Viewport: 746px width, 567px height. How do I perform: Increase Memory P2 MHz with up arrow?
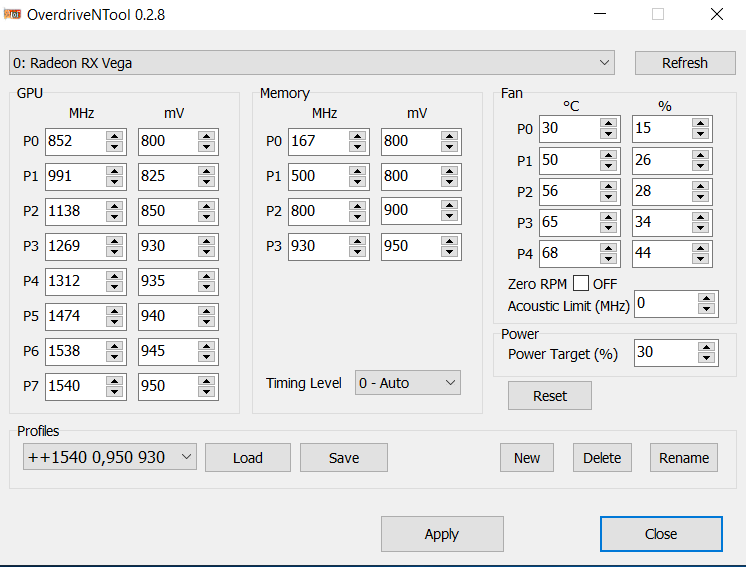(357, 206)
